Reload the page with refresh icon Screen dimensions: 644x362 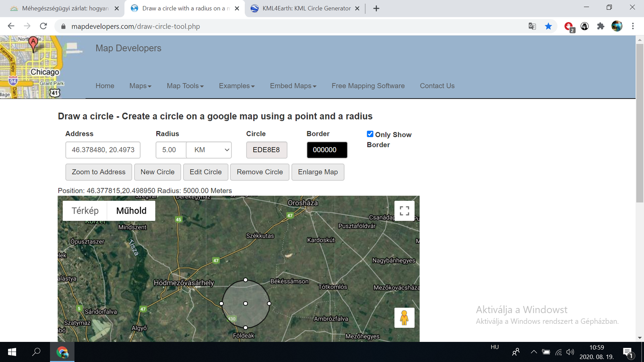coord(43,26)
